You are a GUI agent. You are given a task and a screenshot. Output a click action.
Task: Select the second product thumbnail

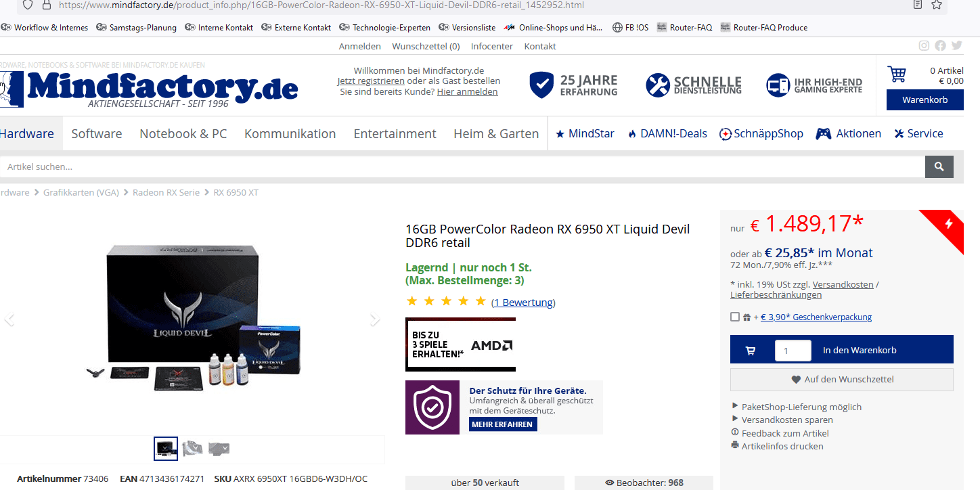click(x=193, y=448)
